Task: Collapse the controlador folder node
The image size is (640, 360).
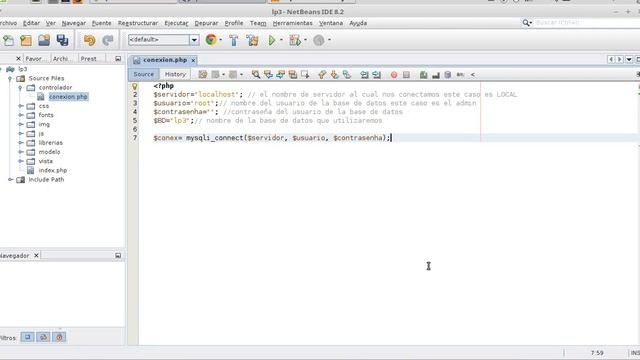Action: (20, 88)
